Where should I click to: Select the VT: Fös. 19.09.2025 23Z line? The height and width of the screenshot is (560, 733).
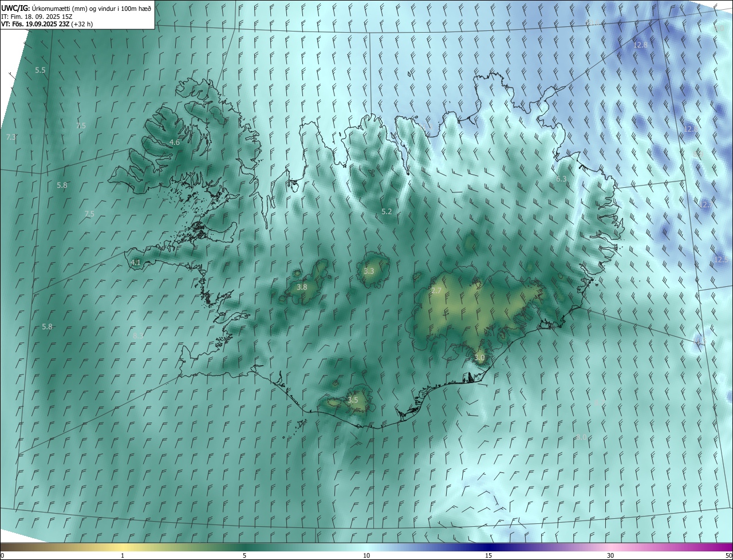[47, 24]
